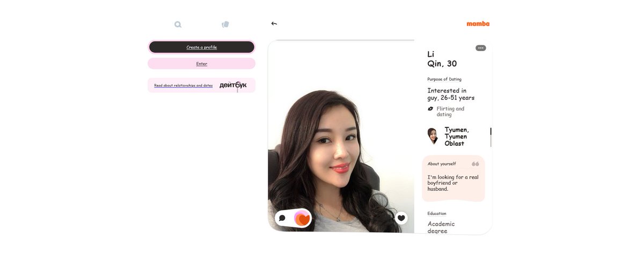The width and height of the screenshot is (644, 273).
Task: Click the looking for a real boyfriend text
Action: click(453, 183)
